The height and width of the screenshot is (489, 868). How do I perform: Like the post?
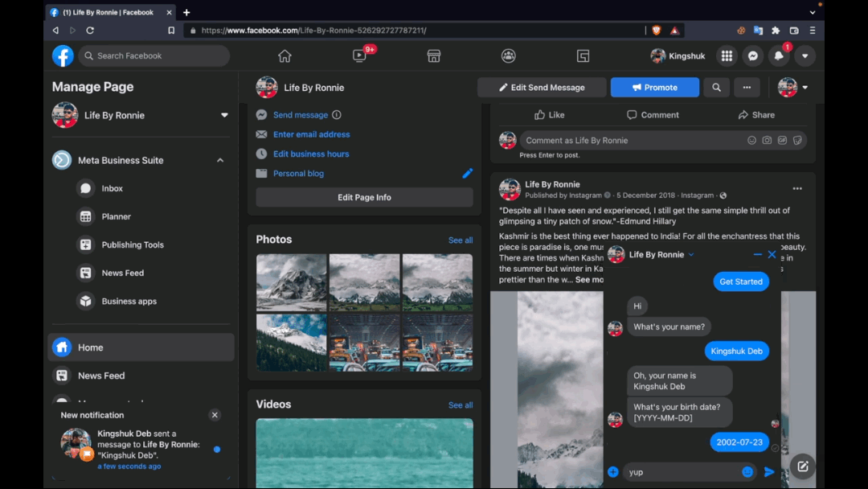tap(549, 115)
